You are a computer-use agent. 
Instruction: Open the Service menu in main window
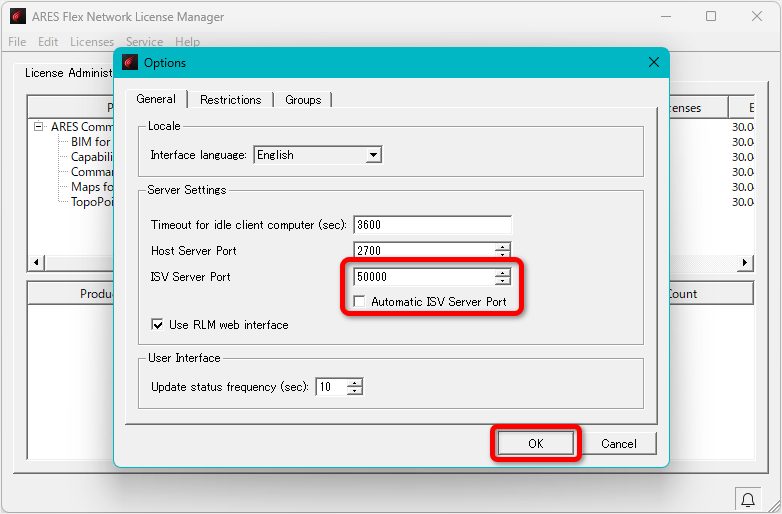(144, 42)
